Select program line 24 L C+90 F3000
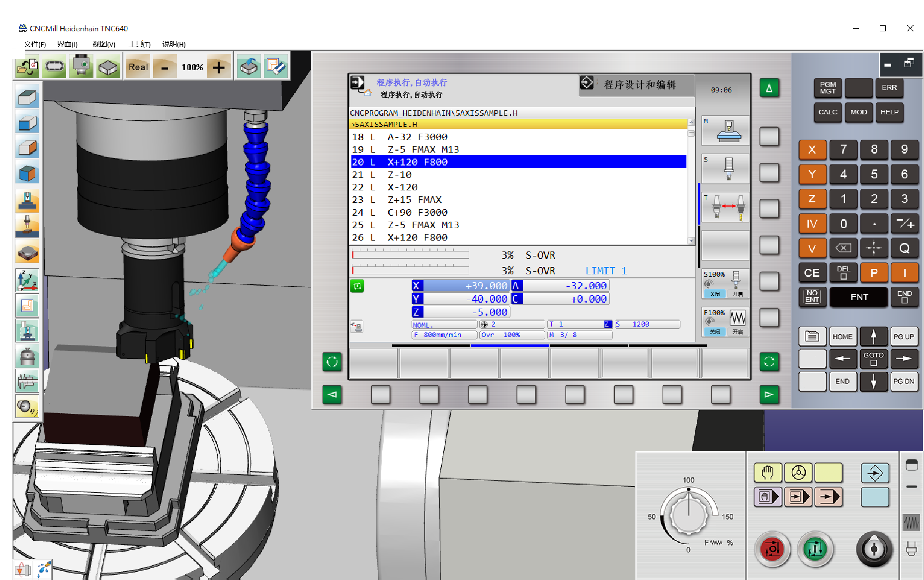 coord(518,212)
